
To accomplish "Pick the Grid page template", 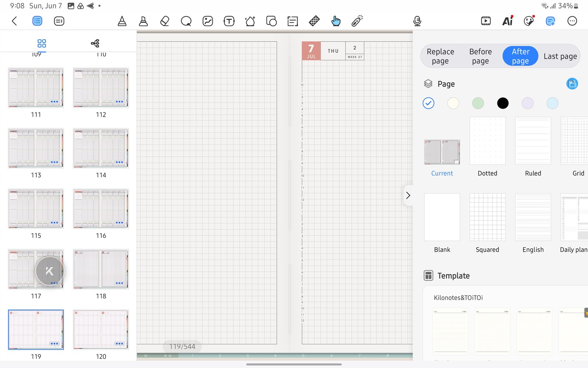I will (574, 141).
